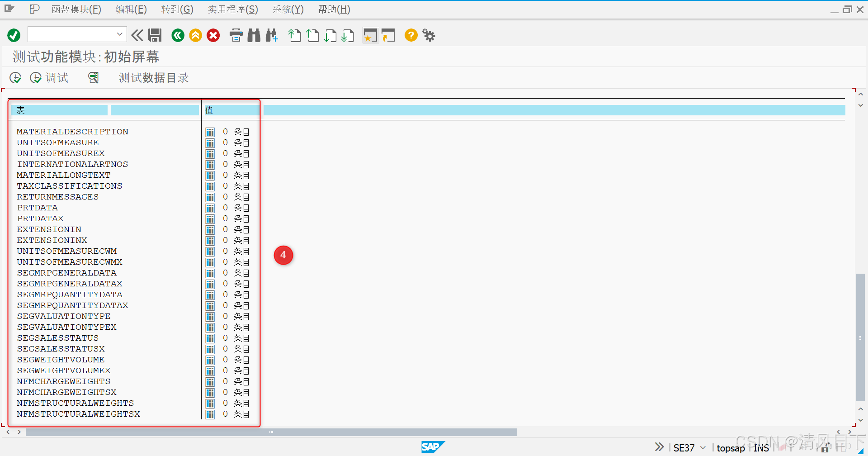Open the 函数模块(F) menu

(x=76, y=9)
